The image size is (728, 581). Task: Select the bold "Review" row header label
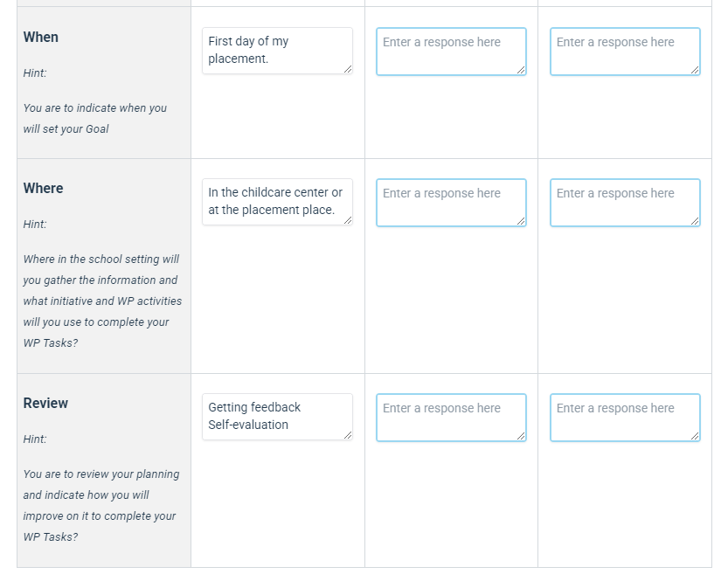45,403
